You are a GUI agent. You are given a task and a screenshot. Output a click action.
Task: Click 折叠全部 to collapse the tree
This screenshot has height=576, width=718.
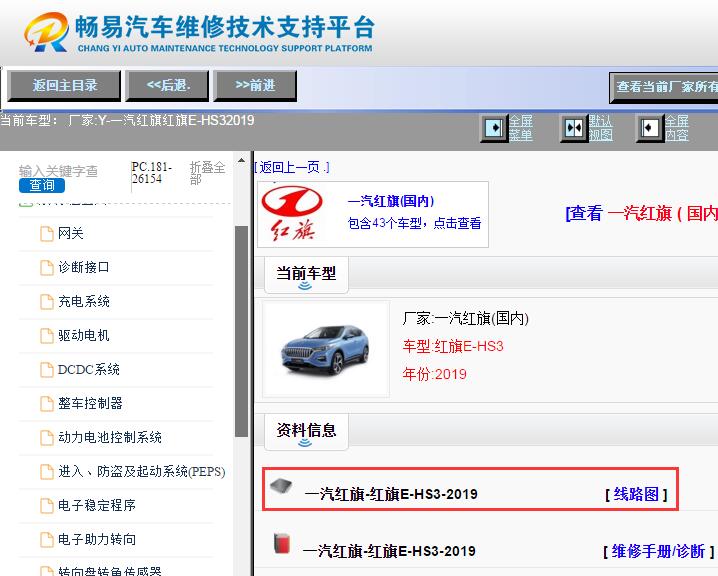207,173
